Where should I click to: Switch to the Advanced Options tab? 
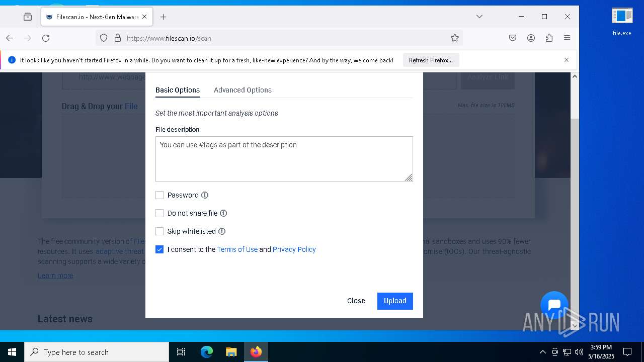pos(243,90)
